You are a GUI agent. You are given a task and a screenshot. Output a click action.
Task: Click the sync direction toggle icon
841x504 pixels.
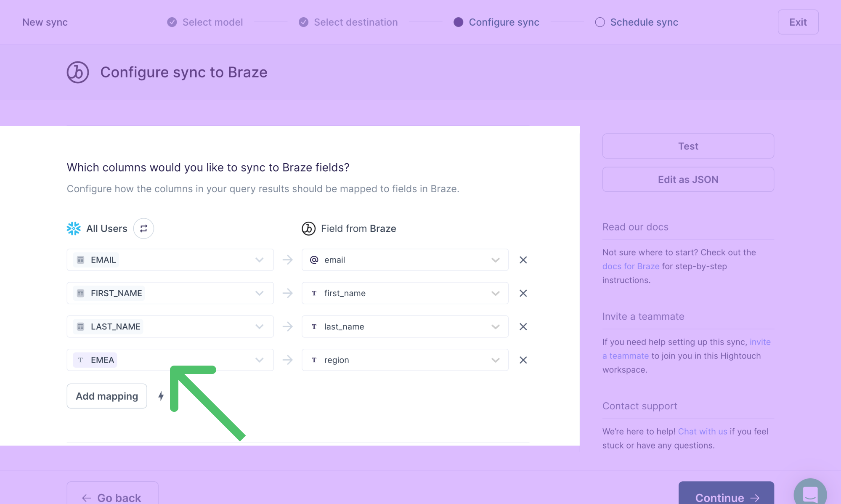click(143, 228)
